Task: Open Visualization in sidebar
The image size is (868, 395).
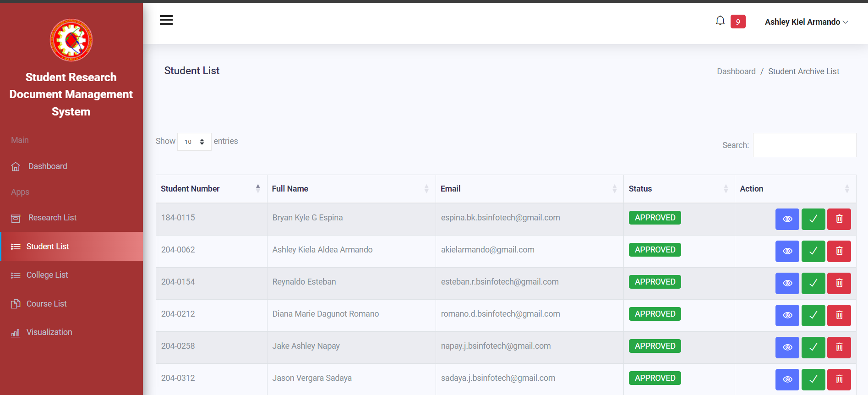Action: click(x=71, y=332)
